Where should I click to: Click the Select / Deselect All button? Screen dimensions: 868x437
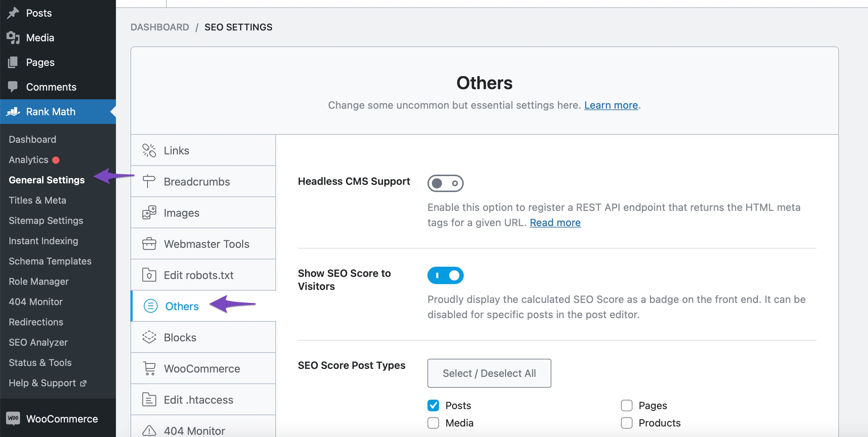tap(490, 374)
